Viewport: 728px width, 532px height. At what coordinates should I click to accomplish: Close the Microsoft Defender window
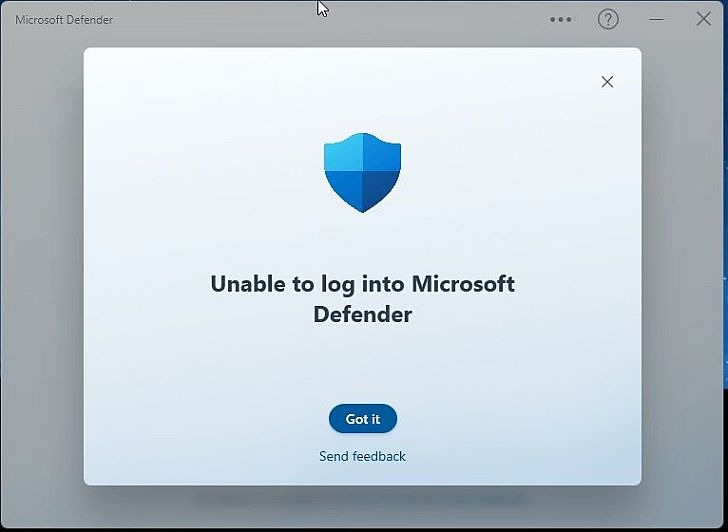703,19
